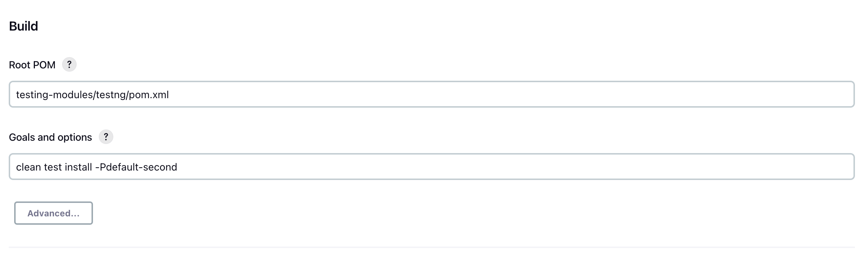Click the Build section heading

point(24,25)
